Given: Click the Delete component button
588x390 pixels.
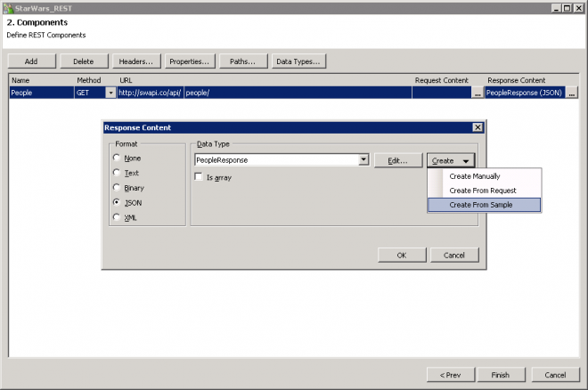Looking at the screenshot, I should coord(84,61).
